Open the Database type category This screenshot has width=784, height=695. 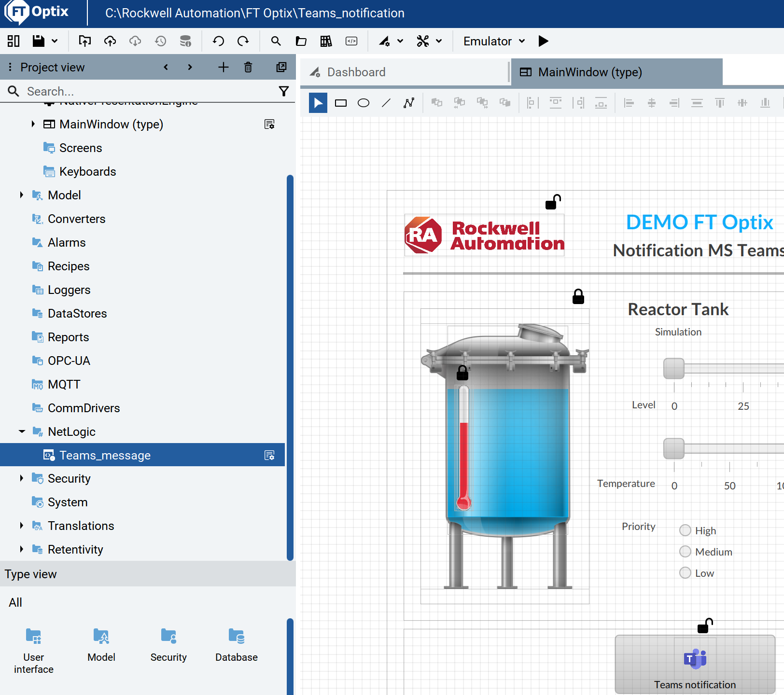coord(237,645)
